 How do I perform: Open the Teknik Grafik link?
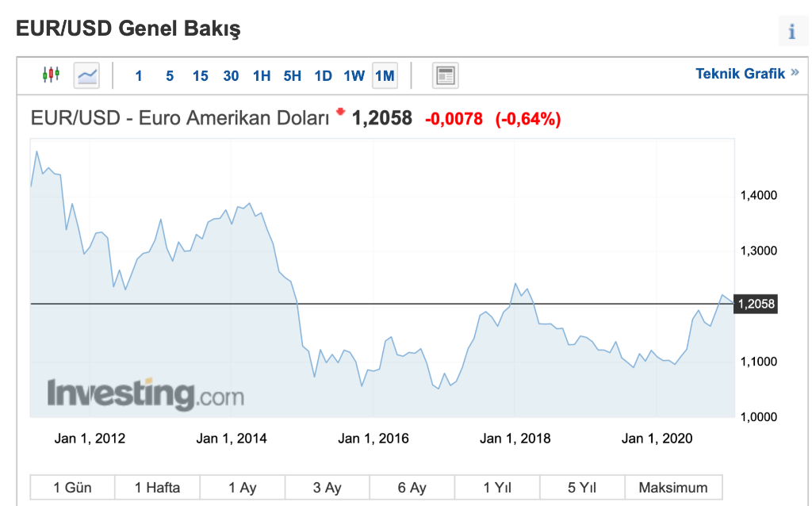tap(740, 74)
